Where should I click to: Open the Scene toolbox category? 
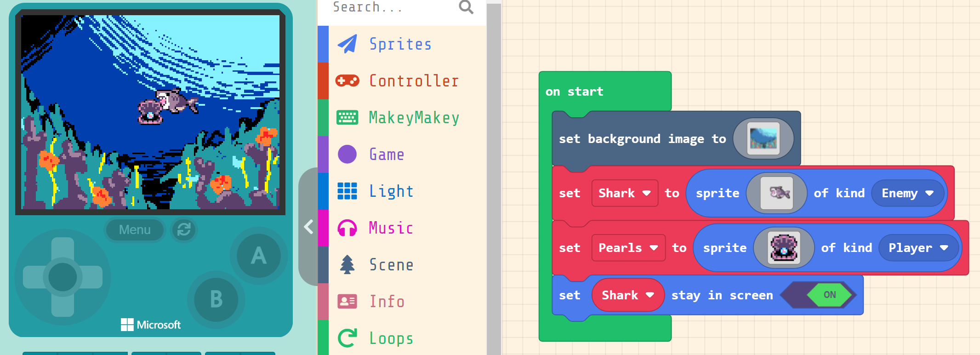click(391, 265)
